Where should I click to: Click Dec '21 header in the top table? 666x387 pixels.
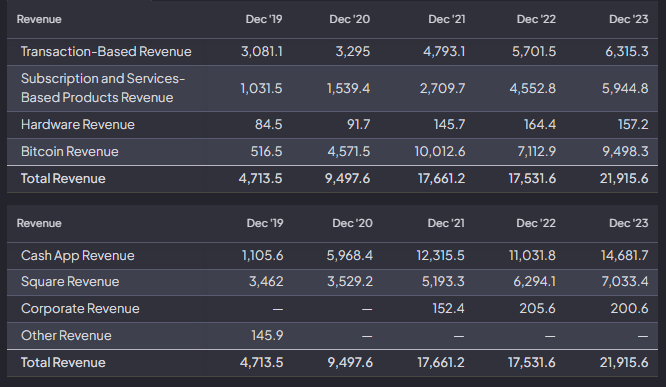click(x=446, y=19)
